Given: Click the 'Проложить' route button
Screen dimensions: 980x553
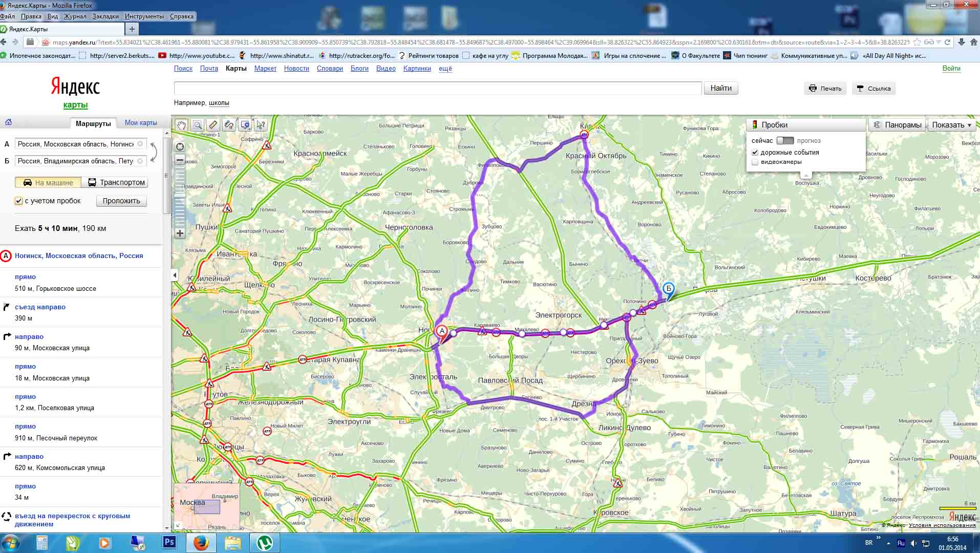Looking at the screenshot, I should click(x=121, y=201).
